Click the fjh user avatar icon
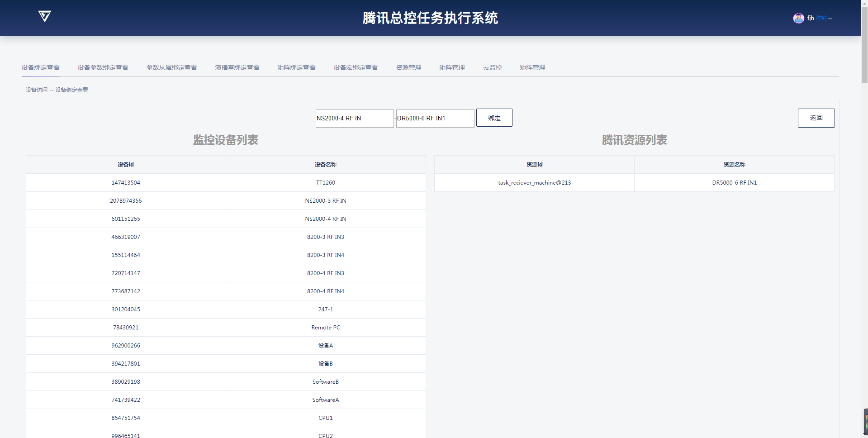Screen dimensions: 868x438 click(798, 18)
